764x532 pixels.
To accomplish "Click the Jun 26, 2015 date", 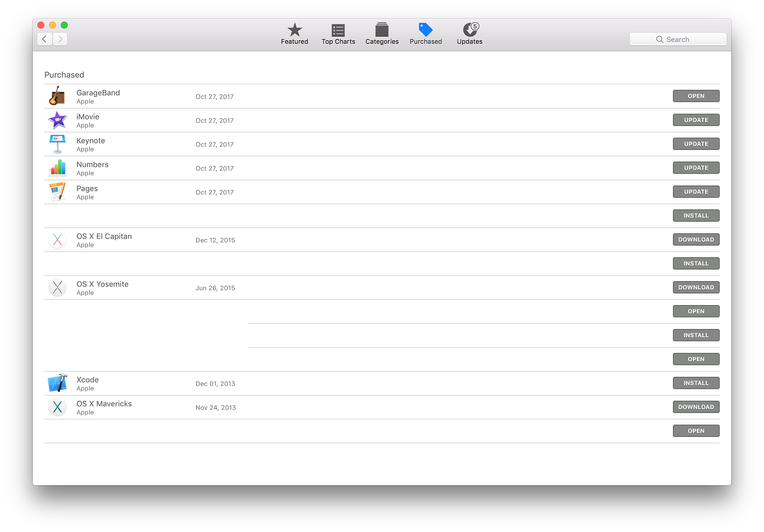I will coord(215,288).
